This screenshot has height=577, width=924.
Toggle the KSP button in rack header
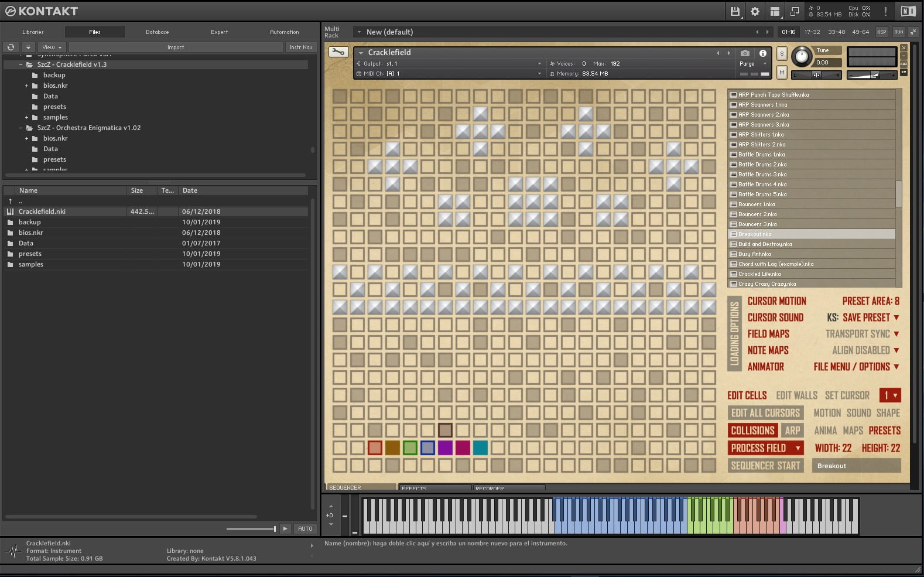[881, 32]
